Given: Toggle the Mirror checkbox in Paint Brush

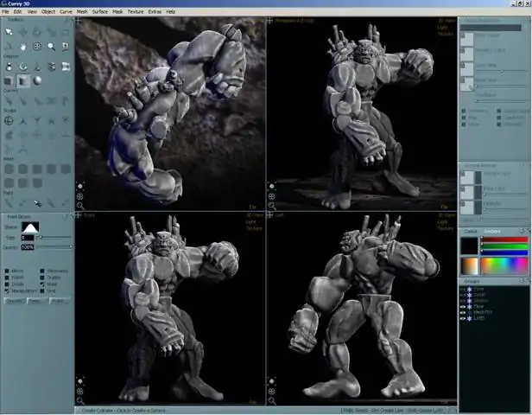Looking at the screenshot, I should pos(7,271).
